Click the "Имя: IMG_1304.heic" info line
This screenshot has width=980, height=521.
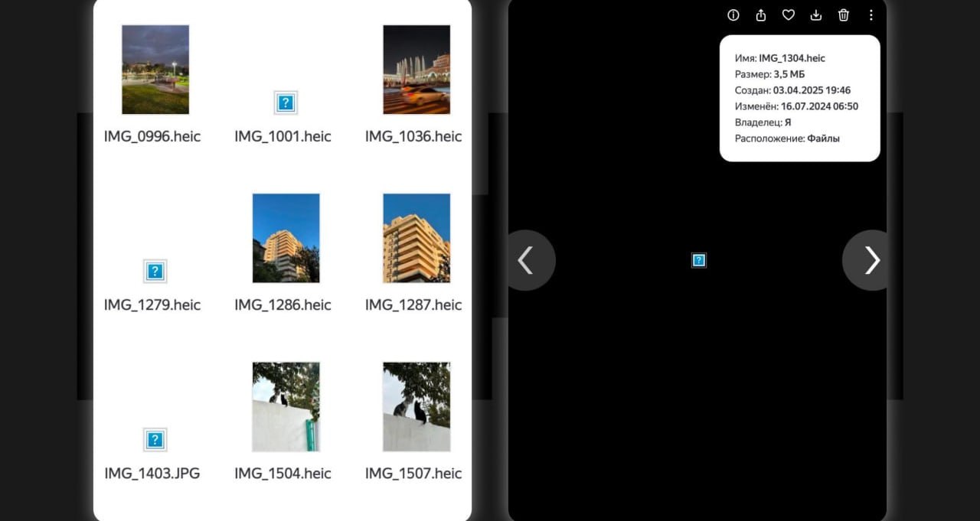(x=780, y=58)
